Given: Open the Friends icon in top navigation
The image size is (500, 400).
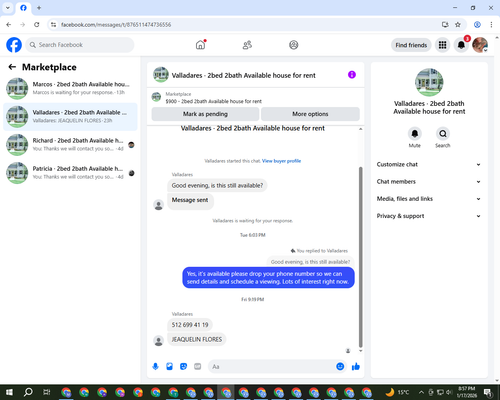Looking at the screenshot, I should point(247,45).
